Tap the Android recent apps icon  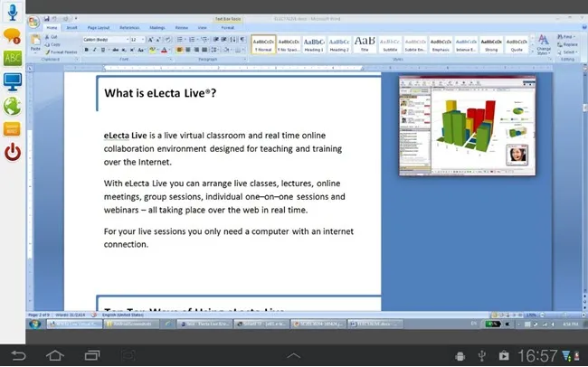[92, 355]
